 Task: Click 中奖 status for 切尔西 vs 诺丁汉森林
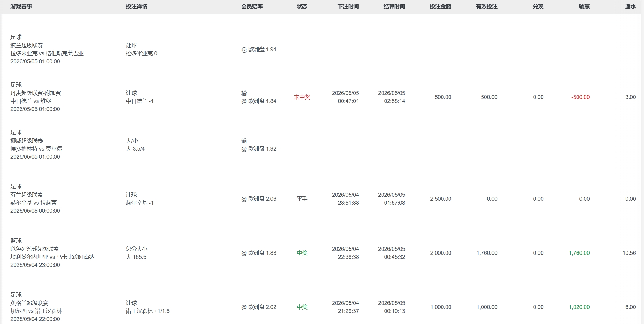(x=302, y=307)
